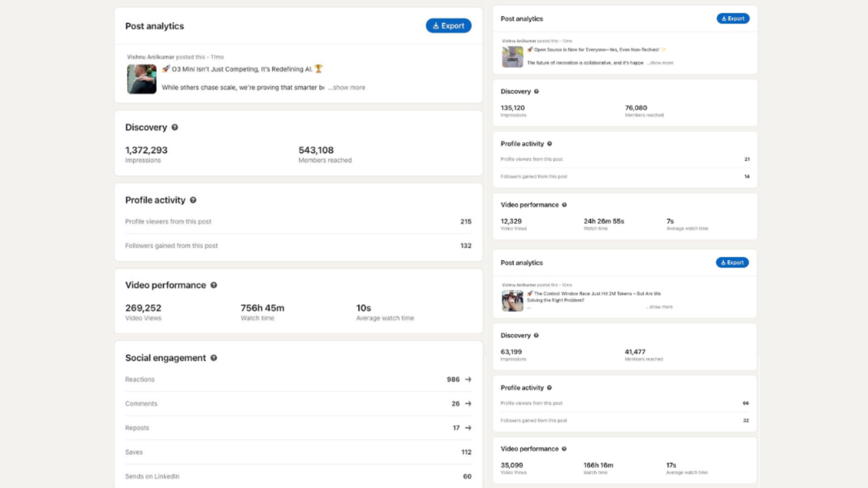Open the Context Window Race post thumbnail
This screenshot has height=488, width=868.
click(x=512, y=301)
